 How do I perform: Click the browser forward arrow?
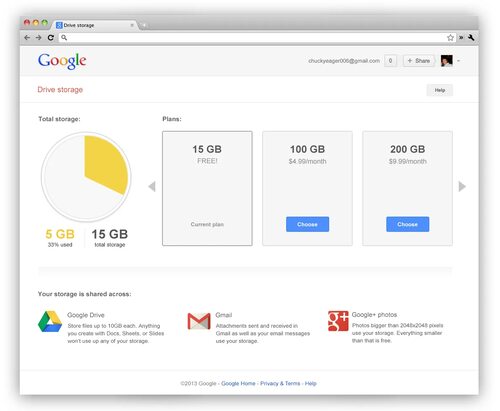(39, 38)
